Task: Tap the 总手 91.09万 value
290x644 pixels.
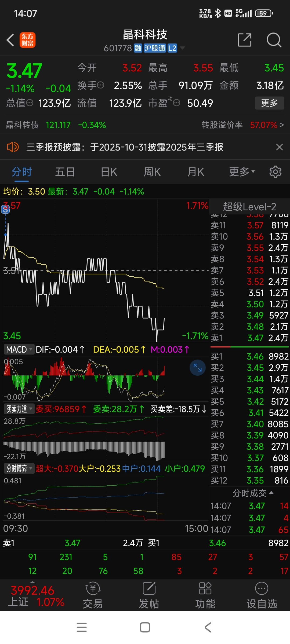Action: pos(195,85)
